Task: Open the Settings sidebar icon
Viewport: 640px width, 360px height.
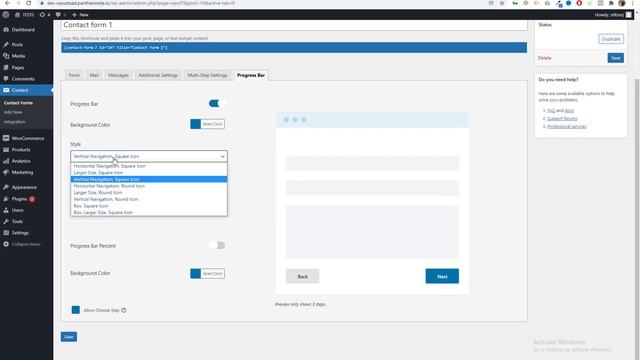Action: (6, 233)
